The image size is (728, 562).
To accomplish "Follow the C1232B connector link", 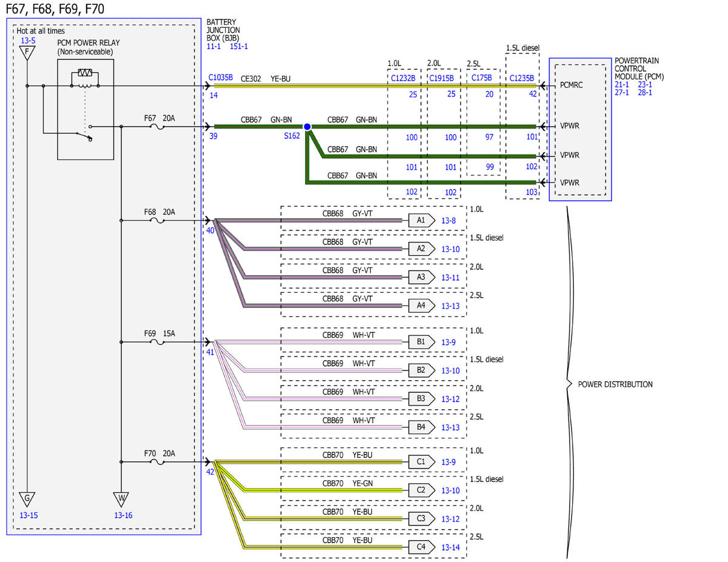I will tap(403, 78).
